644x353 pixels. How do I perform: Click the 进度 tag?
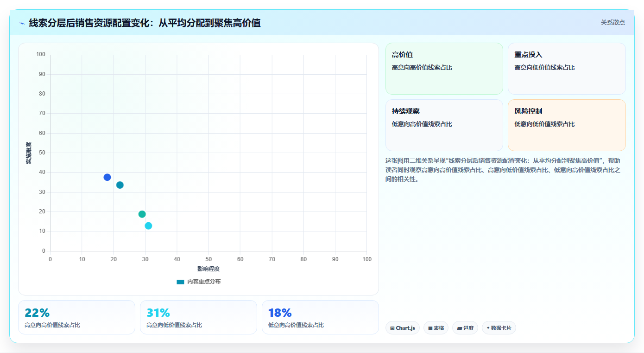[465, 328]
